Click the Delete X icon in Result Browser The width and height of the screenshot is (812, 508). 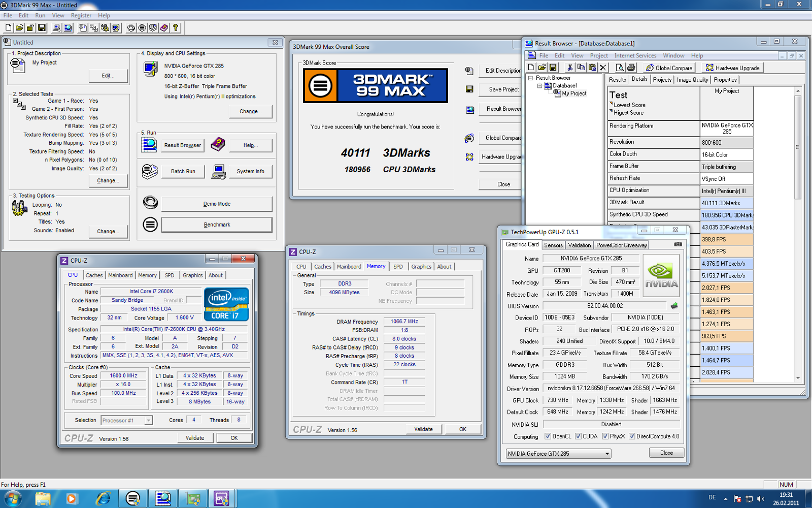click(x=603, y=68)
